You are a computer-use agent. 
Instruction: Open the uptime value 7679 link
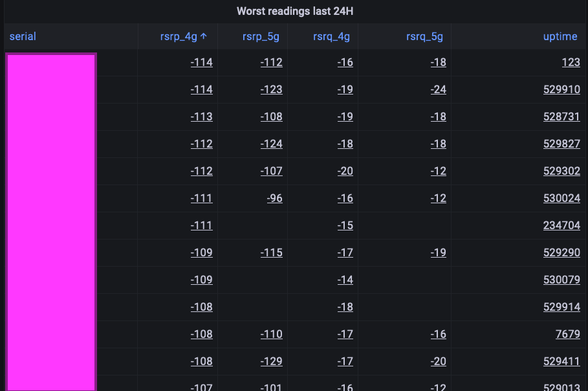point(568,334)
